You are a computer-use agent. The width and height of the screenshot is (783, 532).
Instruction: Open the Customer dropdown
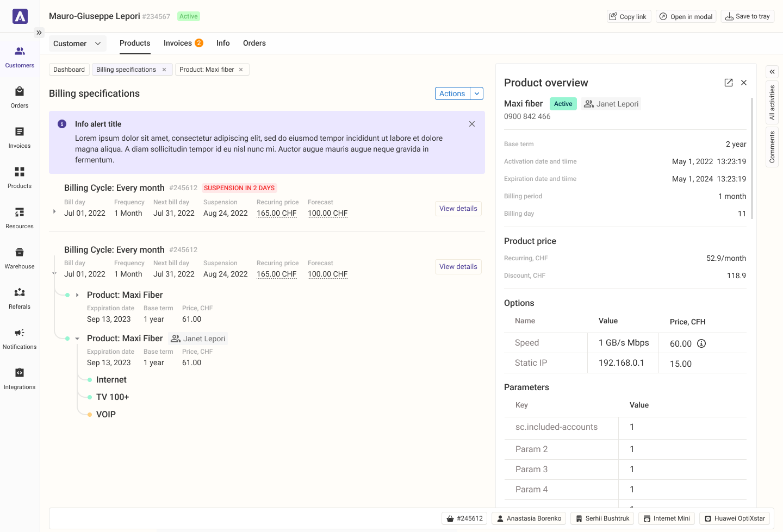click(x=77, y=43)
